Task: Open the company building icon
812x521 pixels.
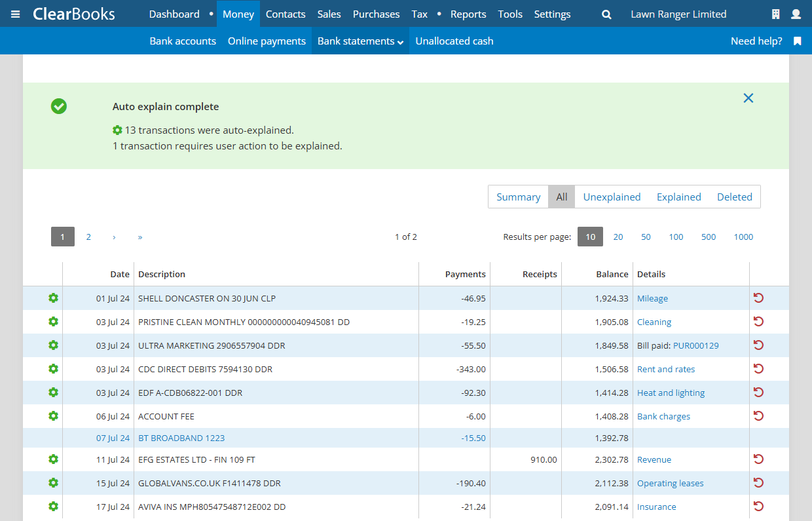Action: point(776,14)
